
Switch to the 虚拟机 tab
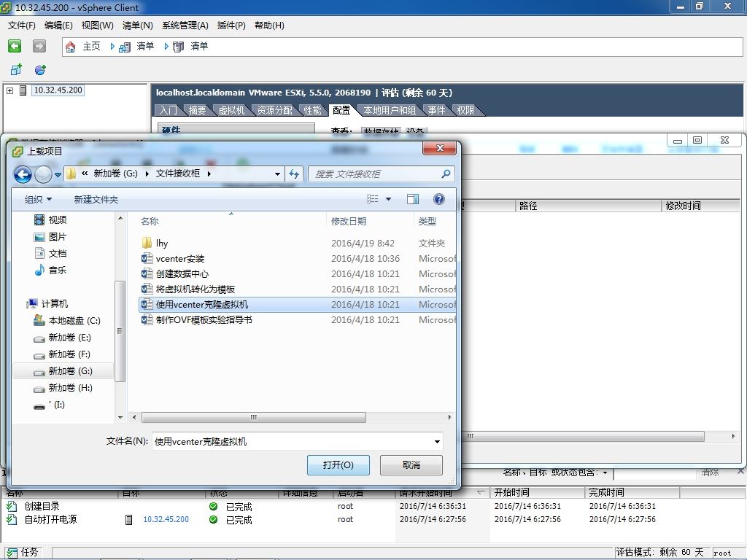tap(231, 110)
